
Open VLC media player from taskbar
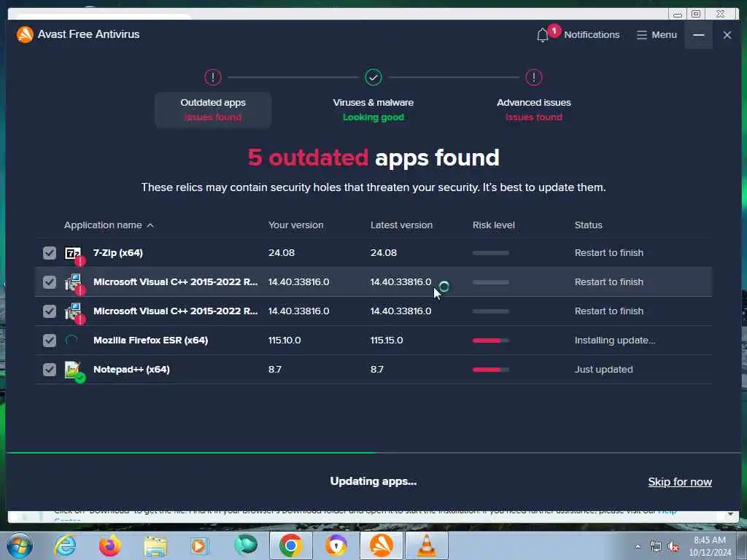pos(426,545)
